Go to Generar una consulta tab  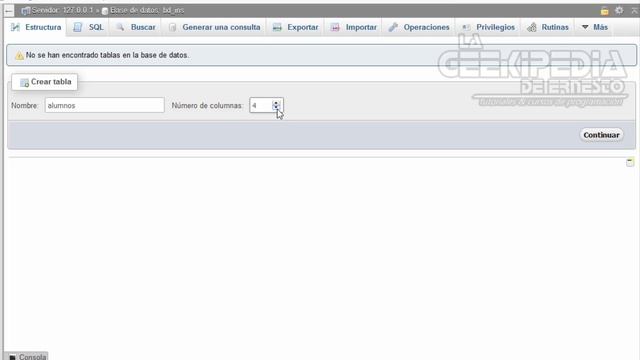click(x=214, y=27)
